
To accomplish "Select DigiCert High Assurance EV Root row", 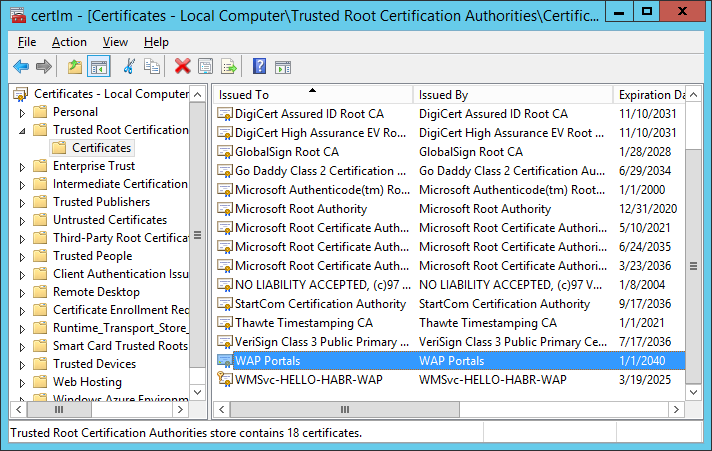I will [449, 133].
